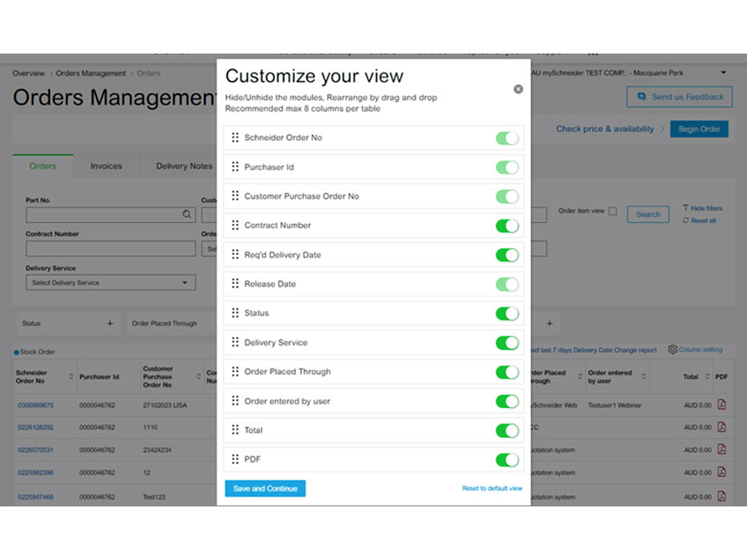Grab drag handle for Release Date
Screen dimensions: 747x560
235,283
